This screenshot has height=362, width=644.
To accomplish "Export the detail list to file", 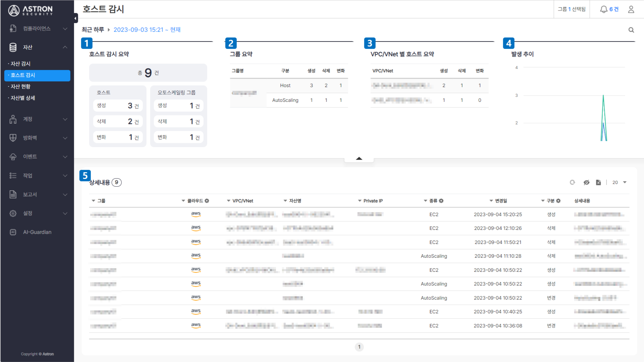I will tap(598, 182).
